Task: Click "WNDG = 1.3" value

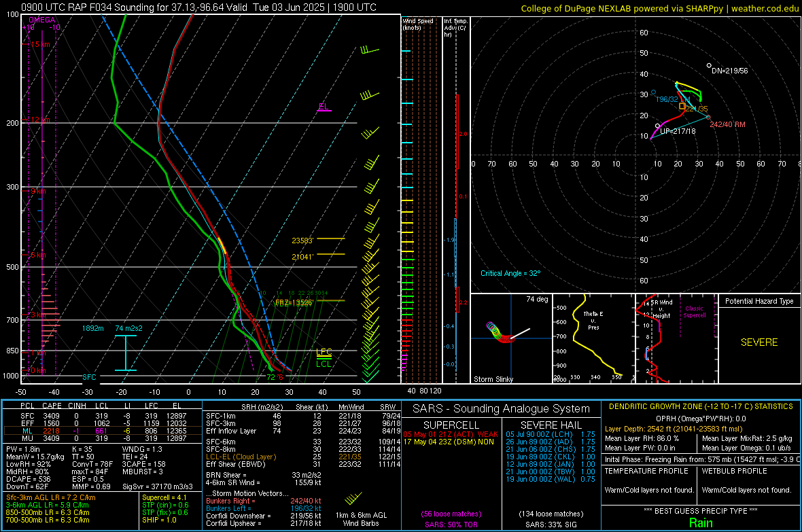Action: coord(142,449)
